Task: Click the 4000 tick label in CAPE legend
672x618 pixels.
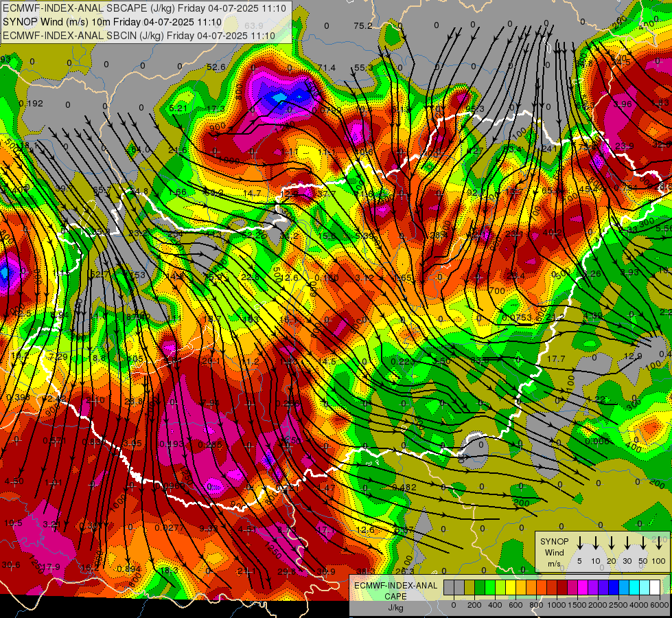Action: [x=639, y=605]
